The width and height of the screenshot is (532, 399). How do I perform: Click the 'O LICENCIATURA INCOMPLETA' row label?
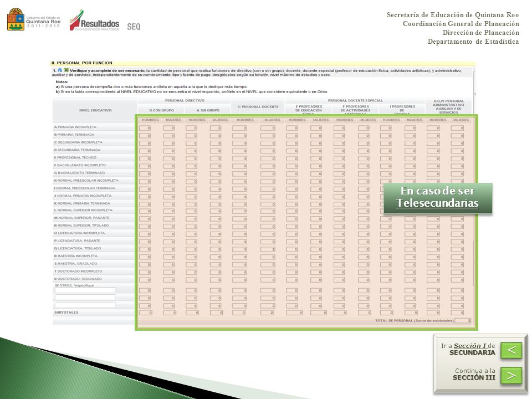79,233
